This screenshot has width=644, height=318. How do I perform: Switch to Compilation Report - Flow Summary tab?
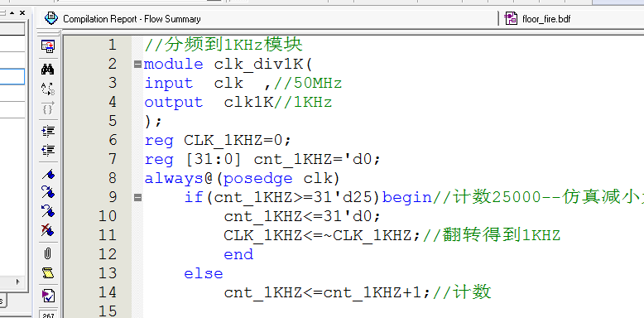point(132,19)
